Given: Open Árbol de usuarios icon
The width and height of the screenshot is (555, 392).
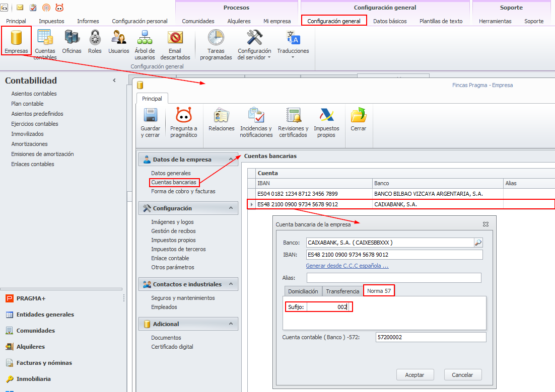Looking at the screenshot, I should point(145,44).
